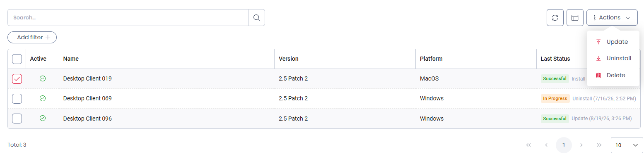Click the active status icon for Desktop Client 096
Image resolution: width=644 pixels, height=159 pixels.
43,119
